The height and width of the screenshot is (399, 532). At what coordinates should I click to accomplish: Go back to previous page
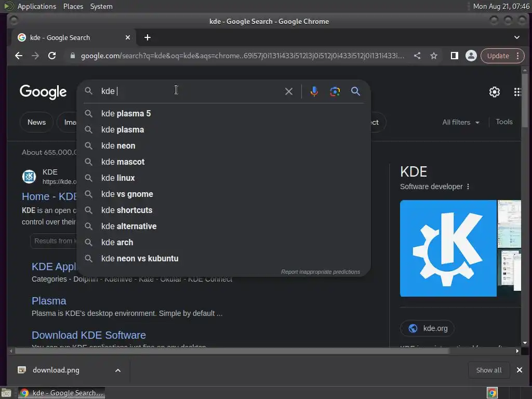click(x=19, y=56)
